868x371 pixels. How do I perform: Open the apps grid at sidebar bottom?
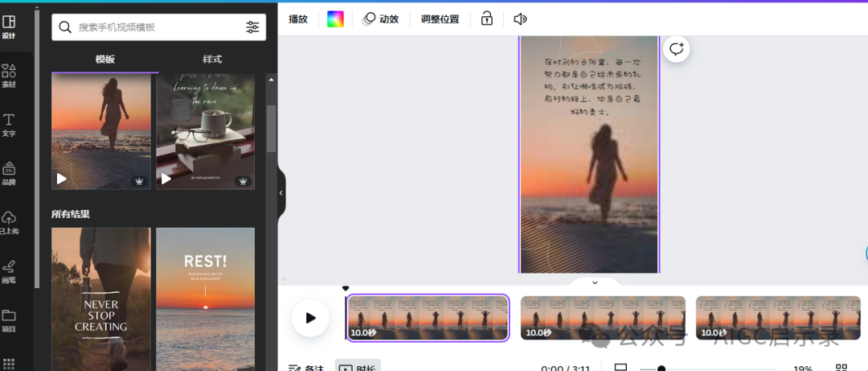(9, 364)
